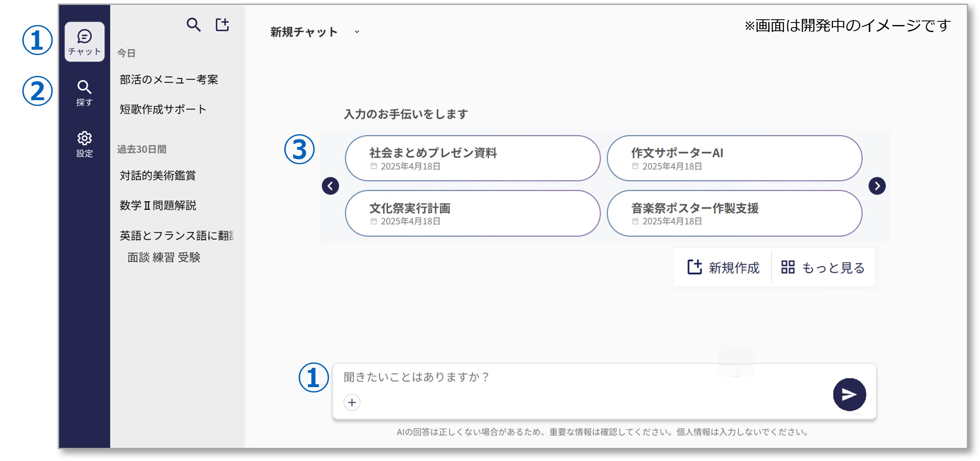Open 部活のメニュー考案 chat history item
980x461 pixels.
169,80
